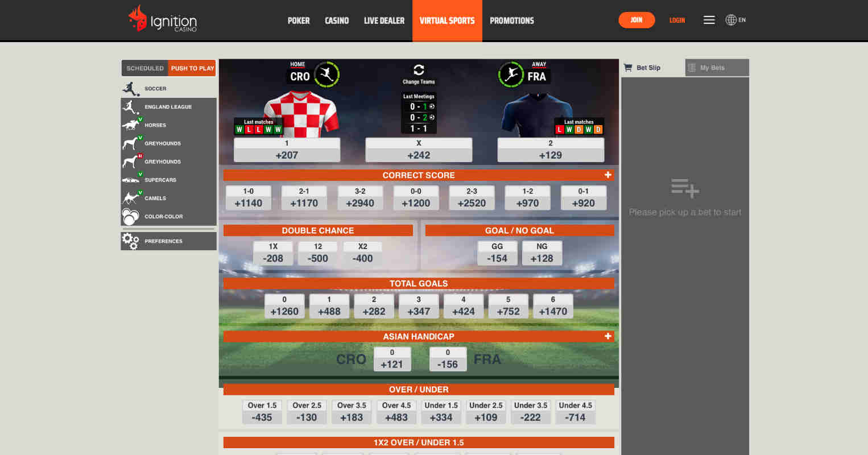
Task: Pick correct score 0-0 at +1200
Action: (416, 198)
